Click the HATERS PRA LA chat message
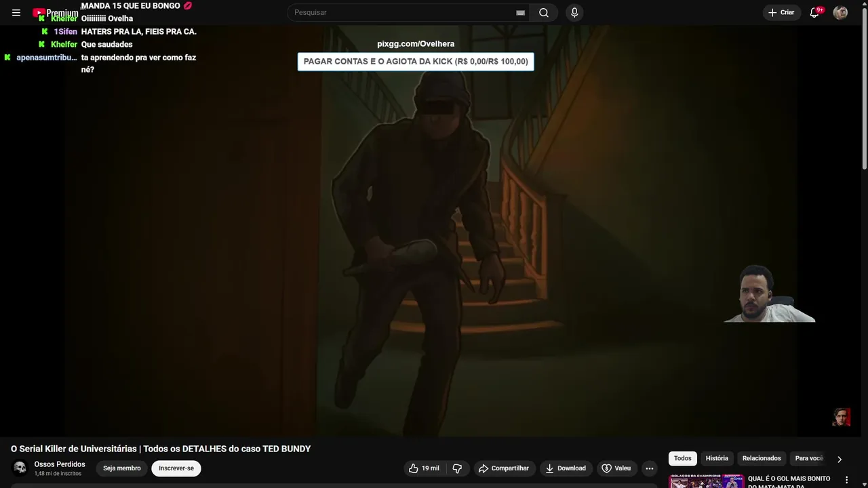The height and width of the screenshot is (488, 868). coord(139,32)
